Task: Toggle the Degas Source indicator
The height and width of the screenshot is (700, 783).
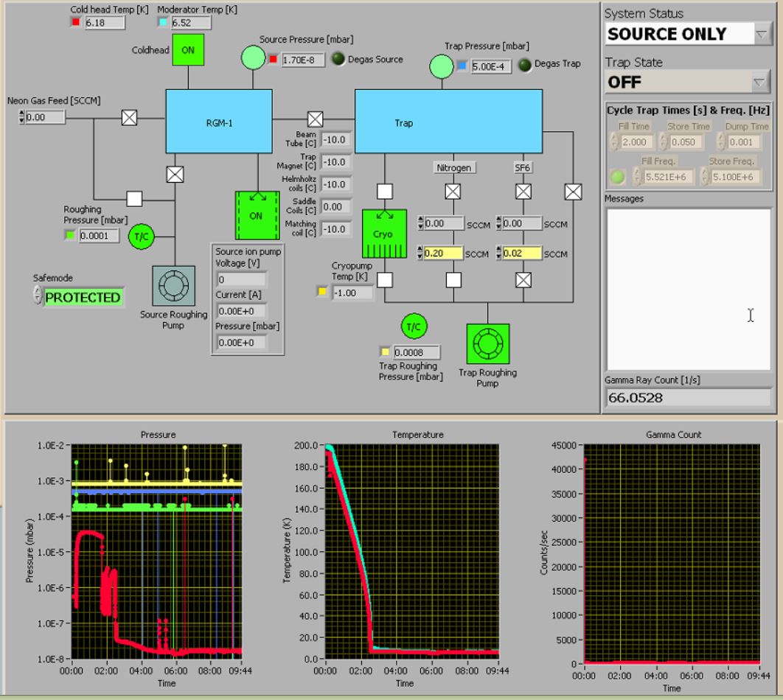Action: point(338,60)
